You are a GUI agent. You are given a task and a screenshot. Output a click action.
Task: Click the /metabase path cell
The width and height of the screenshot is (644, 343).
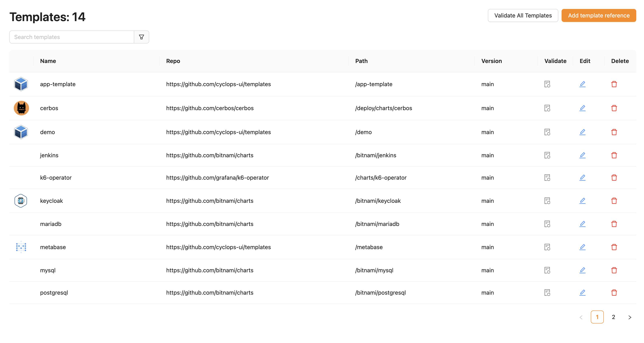(369, 247)
